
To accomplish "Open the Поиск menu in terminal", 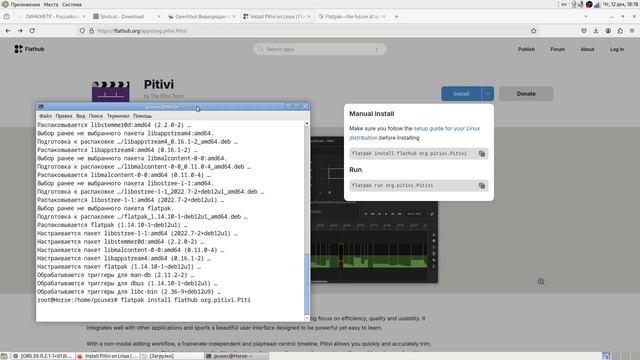I will point(96,116).
